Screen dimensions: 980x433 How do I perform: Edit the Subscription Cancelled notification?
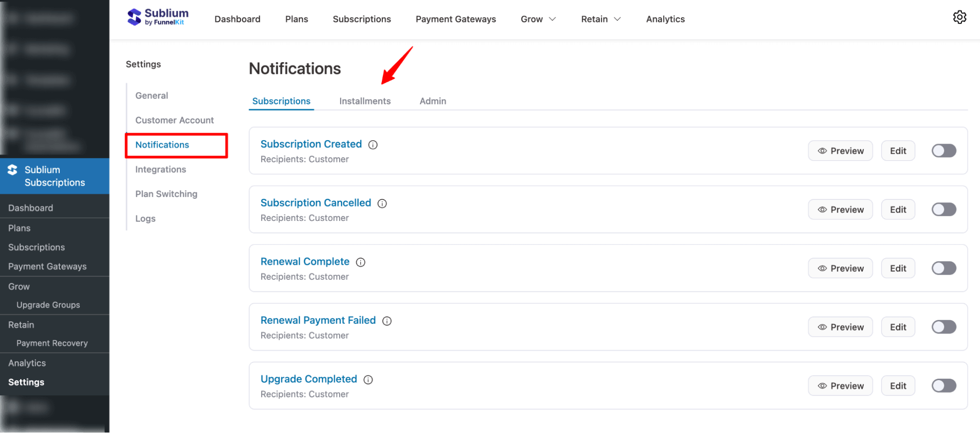(x=897, y=209)
